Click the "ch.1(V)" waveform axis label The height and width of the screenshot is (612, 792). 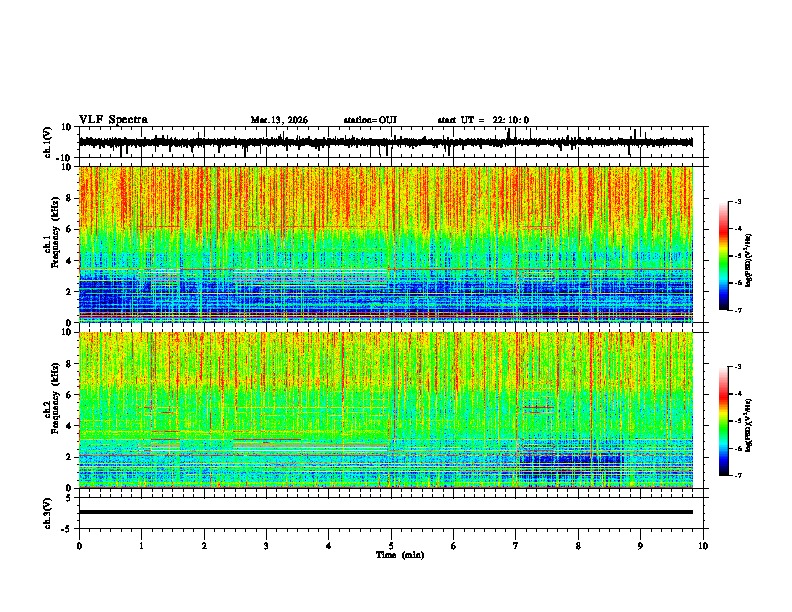tap(48, 142)
